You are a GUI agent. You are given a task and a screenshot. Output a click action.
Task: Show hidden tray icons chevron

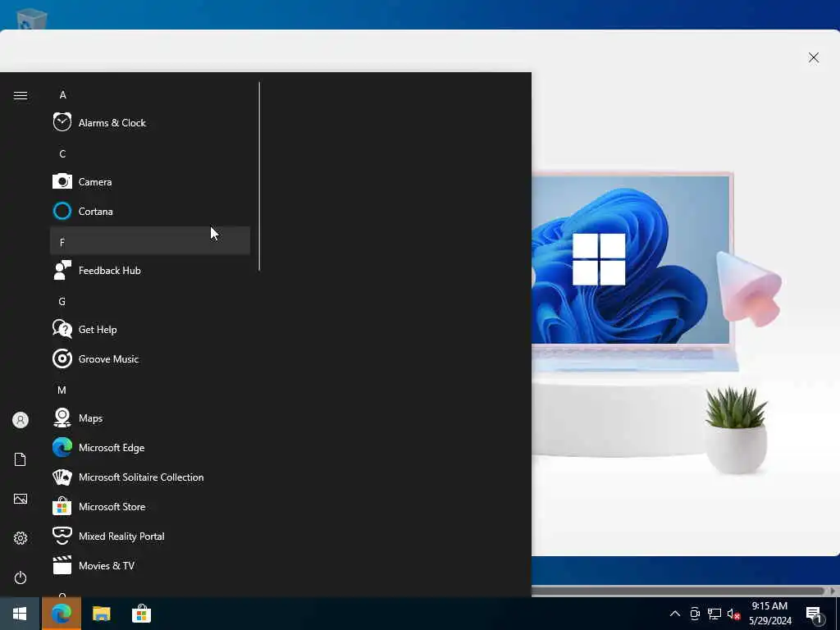coord(675,614)
